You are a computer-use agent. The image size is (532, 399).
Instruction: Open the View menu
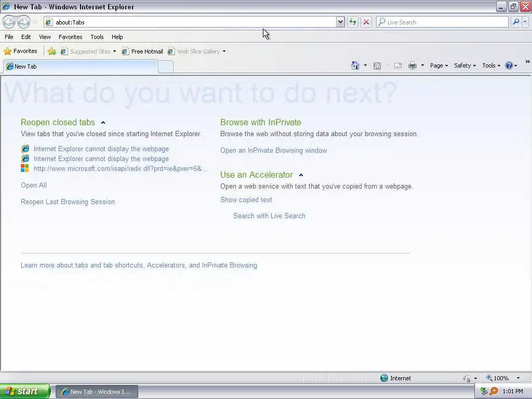(45, 37)
